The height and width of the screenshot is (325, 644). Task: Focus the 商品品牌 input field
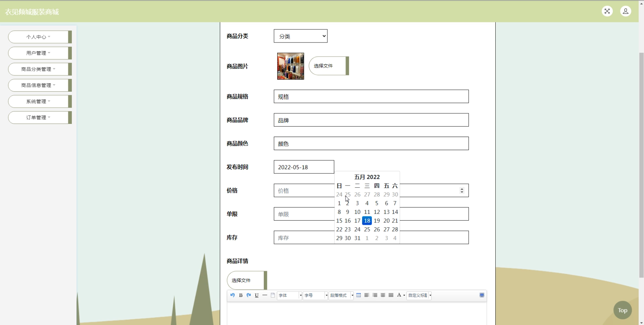[x=371, y=120]
